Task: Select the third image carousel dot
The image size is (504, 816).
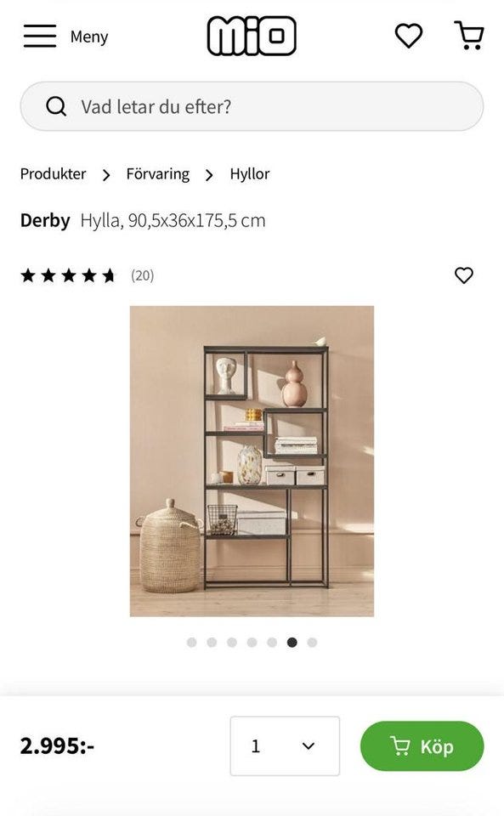Action: click(x=232, y=643)
